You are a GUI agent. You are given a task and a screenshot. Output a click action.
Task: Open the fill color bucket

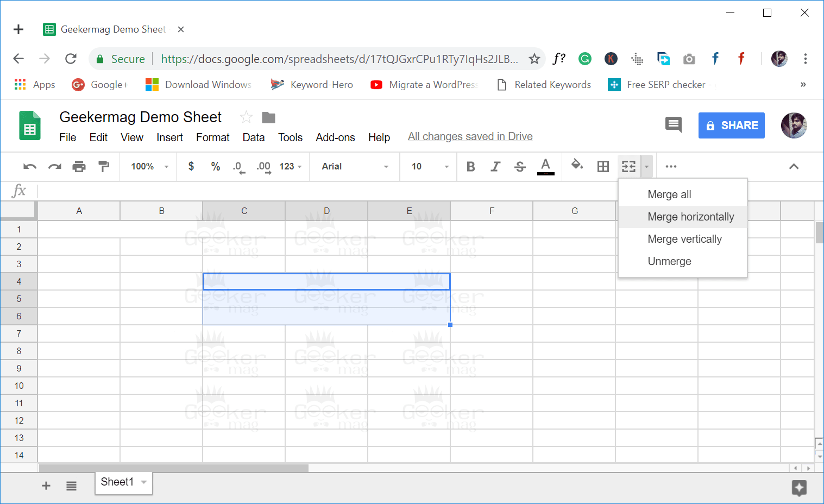point(577,165)
